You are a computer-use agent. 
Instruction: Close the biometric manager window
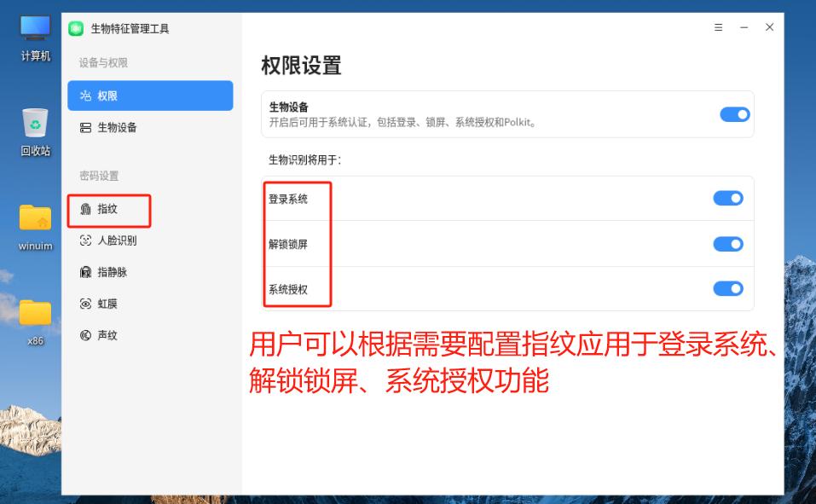[x=770, y=27]
